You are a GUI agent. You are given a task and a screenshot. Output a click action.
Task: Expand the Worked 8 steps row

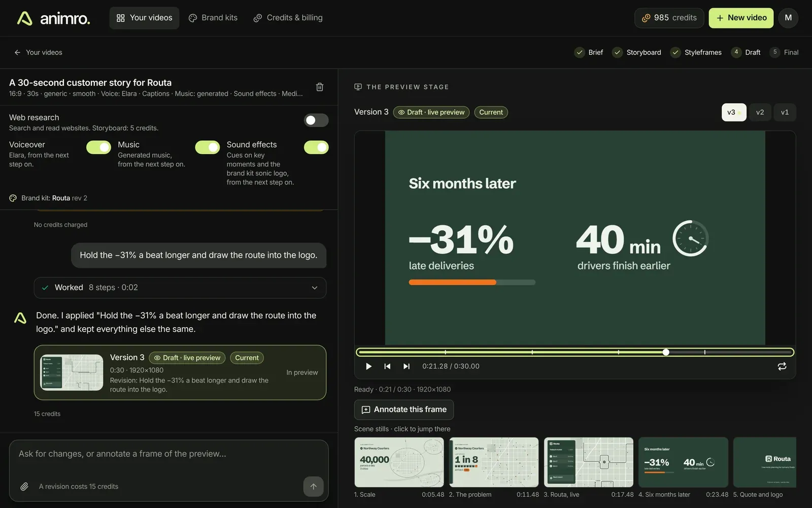tap(180, 288)
